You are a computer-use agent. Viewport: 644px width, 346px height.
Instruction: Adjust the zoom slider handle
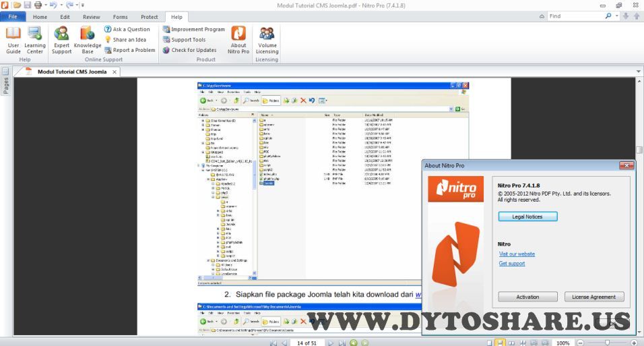point(608,343)
